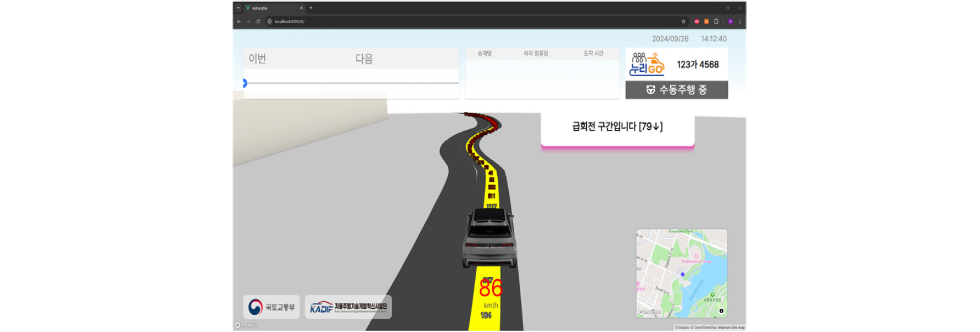Click the blue route progress marker
Screen dimensions: 980x332
tap(244, 83)
